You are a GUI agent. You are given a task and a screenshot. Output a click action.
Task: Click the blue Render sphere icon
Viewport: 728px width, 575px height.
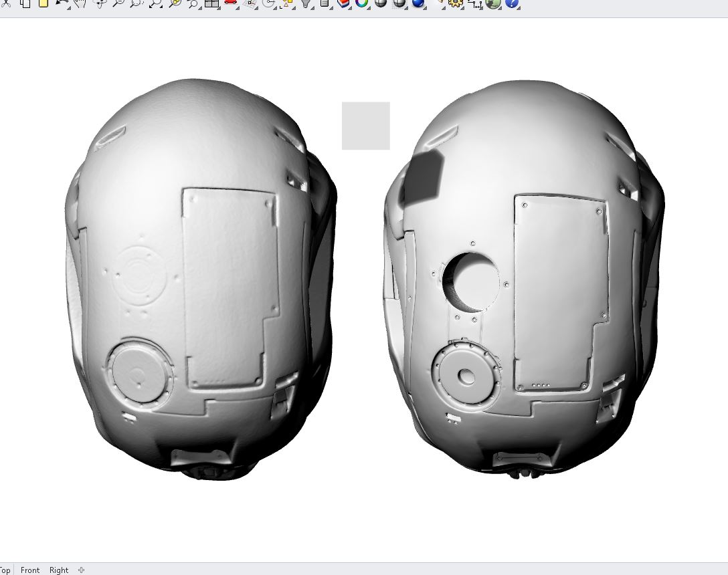coord(418,3)
